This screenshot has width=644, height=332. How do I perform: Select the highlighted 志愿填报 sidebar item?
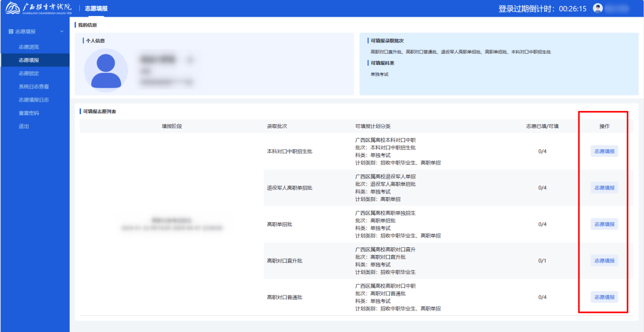click(x=29, y=60)
